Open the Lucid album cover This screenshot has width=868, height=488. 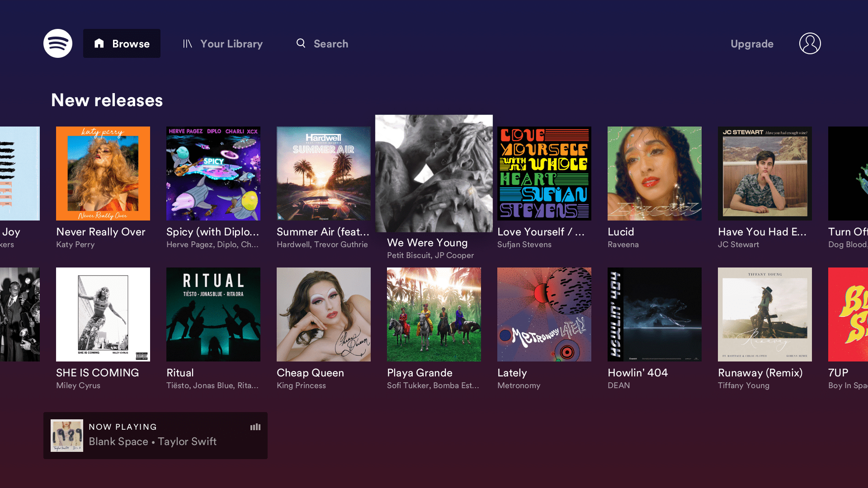[655, 174]
